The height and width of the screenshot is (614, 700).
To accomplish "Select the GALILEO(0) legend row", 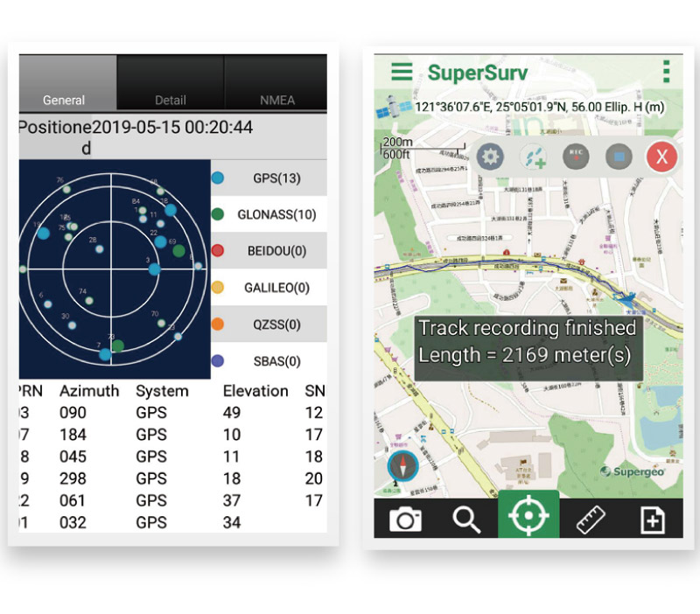I will (x=269, y=288).
